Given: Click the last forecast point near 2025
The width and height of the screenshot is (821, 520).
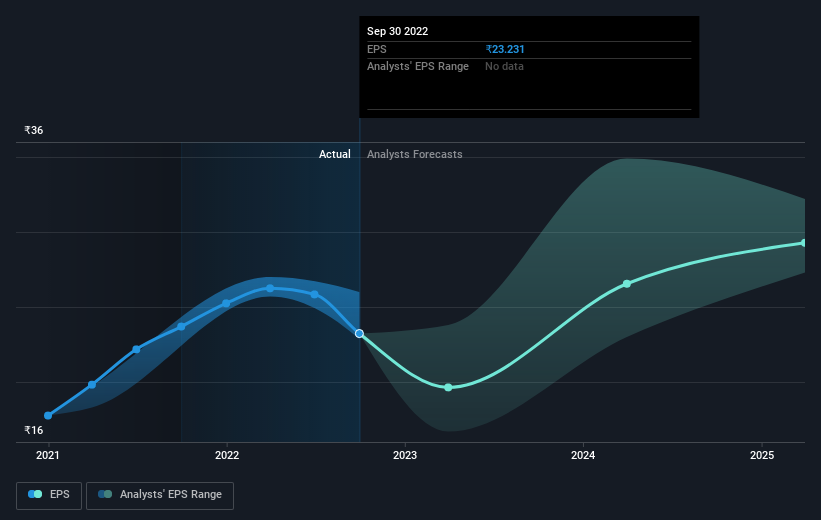Looking at the screenshot, I should tap(804, 243).
